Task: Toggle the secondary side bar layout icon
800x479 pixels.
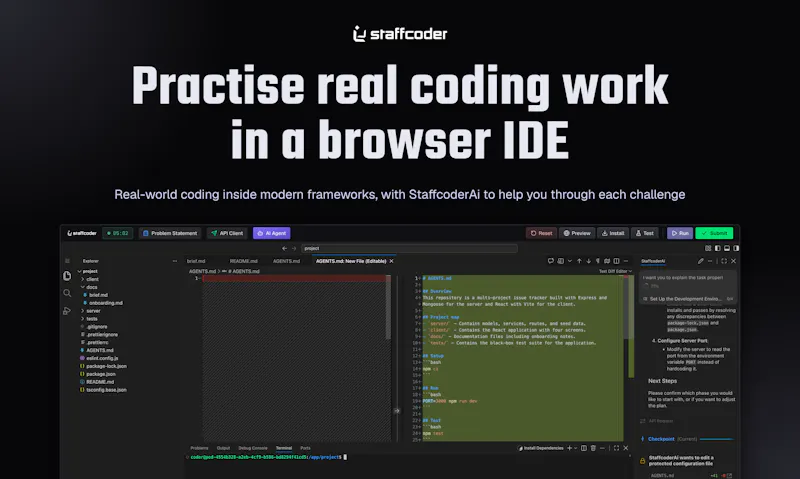Action: tap(736, 248)
